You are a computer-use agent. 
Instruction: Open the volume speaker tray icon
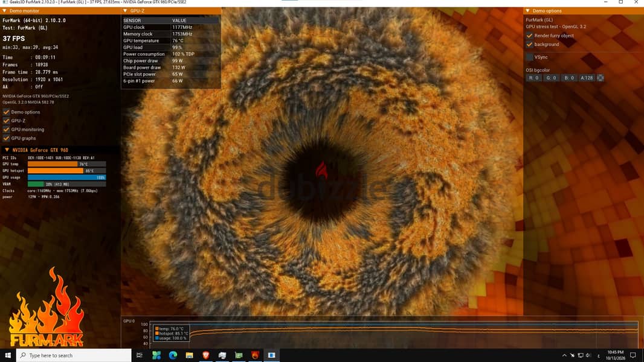coord(588,355)
